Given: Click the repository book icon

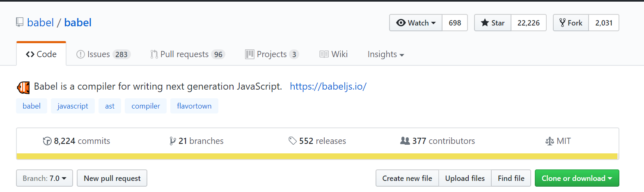Looking at the screenshot, I should tap(20, 22).
